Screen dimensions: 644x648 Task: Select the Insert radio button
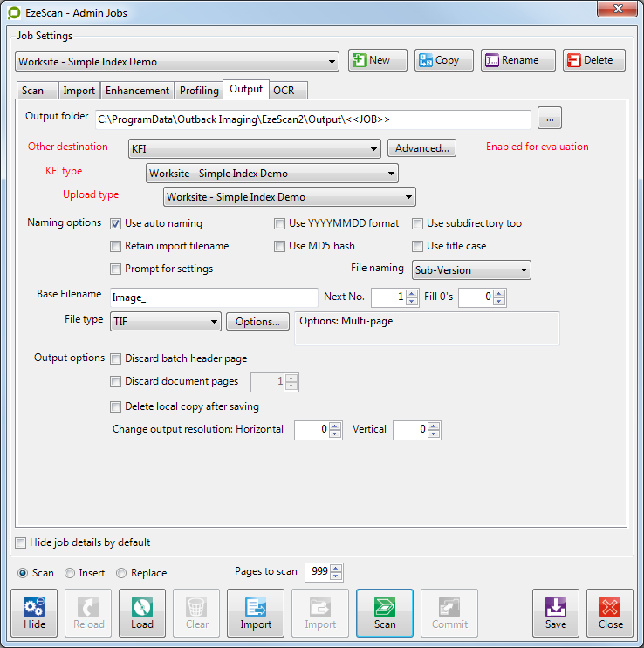[70, 573]
